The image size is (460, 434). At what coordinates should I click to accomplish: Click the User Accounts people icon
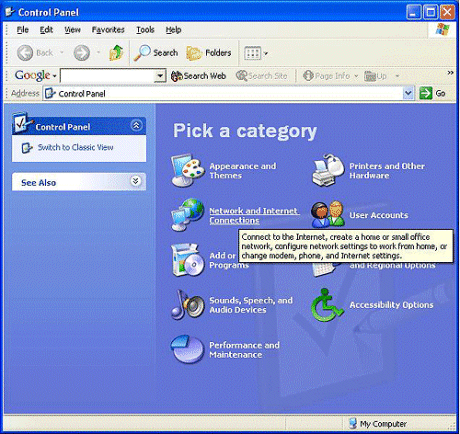(x=328, y=215)
